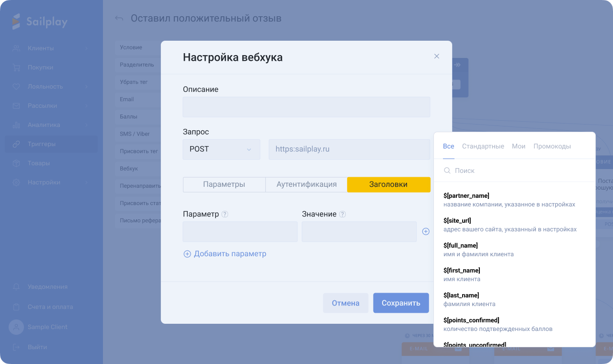The height and width of the screenshot is (364, 613).
Task: Click the help icon beside Параметр label
Action: coord(225,214)
